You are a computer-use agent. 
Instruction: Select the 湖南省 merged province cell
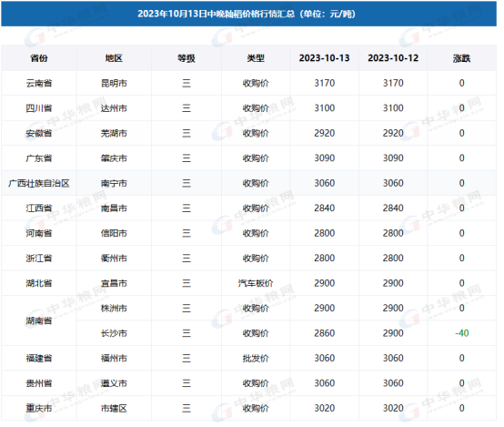tap(39, 320)
